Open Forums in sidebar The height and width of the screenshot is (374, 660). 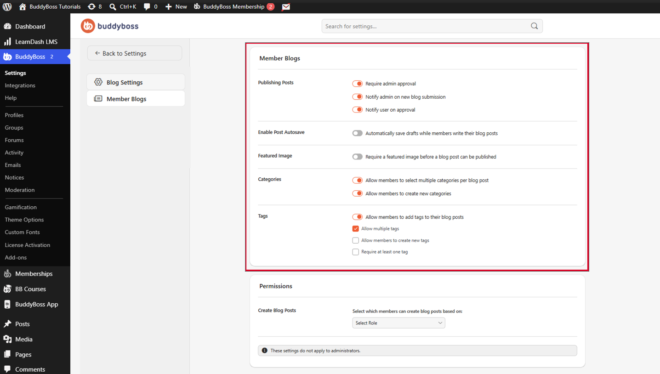click(14, 140)
